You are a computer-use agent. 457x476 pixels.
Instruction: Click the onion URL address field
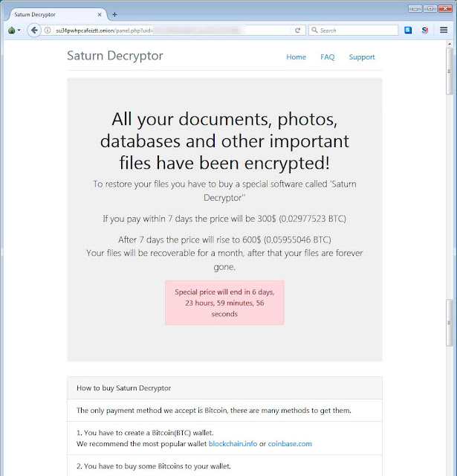(170, 30)
